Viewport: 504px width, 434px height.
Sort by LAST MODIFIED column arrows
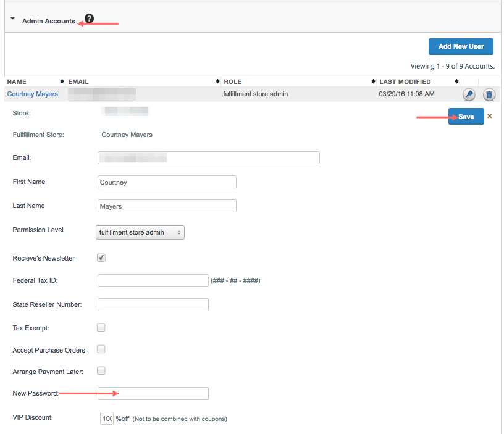456,81
